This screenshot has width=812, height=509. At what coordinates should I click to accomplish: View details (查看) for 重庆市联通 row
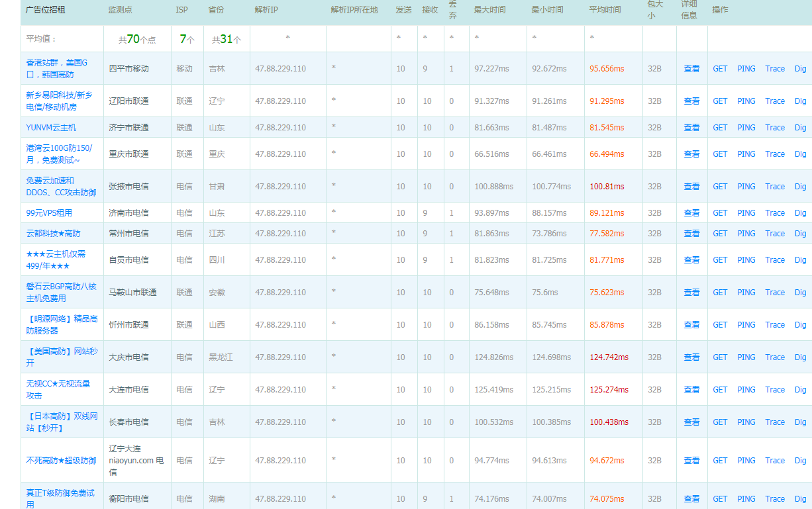pos(691,154)
